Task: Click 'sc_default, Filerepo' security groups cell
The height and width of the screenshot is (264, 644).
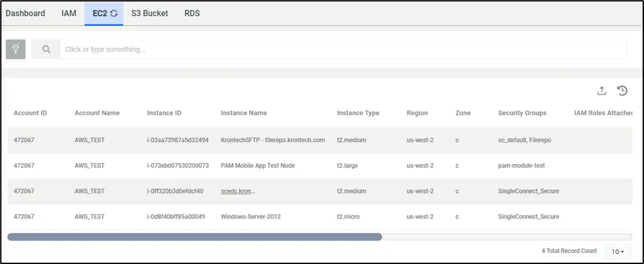Action: tap(524, 140)
